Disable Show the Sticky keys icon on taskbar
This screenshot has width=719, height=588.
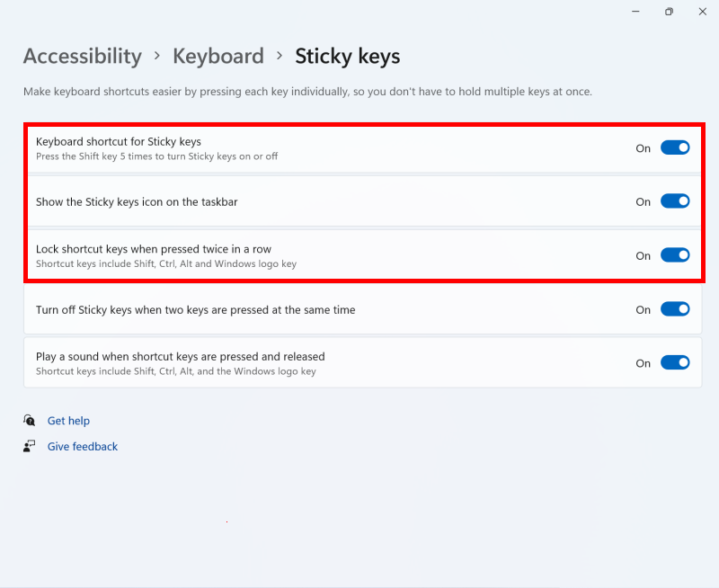675,201
